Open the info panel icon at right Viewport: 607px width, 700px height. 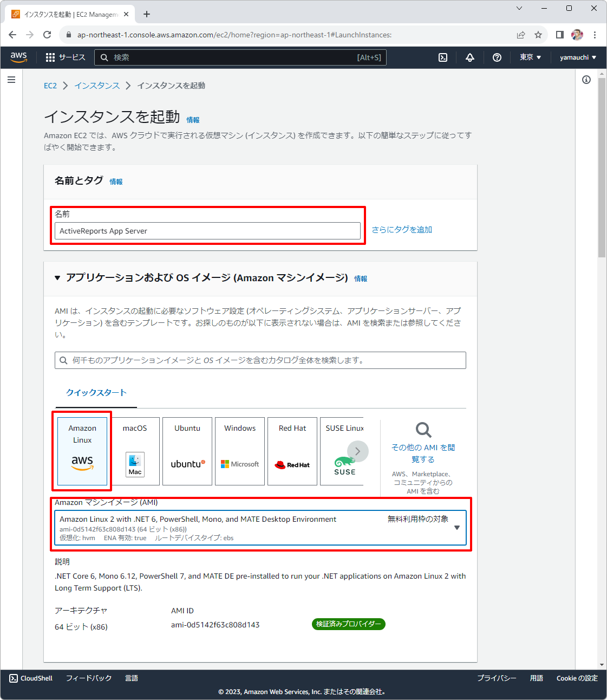click(x=586, y=80)
